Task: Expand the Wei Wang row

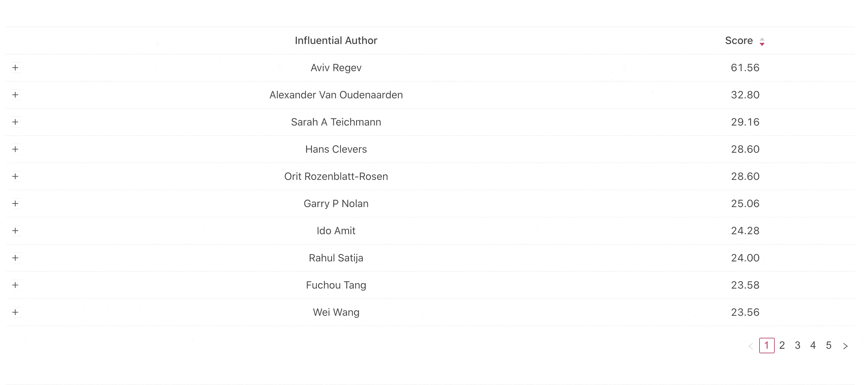Action: [x=15, y=312]
